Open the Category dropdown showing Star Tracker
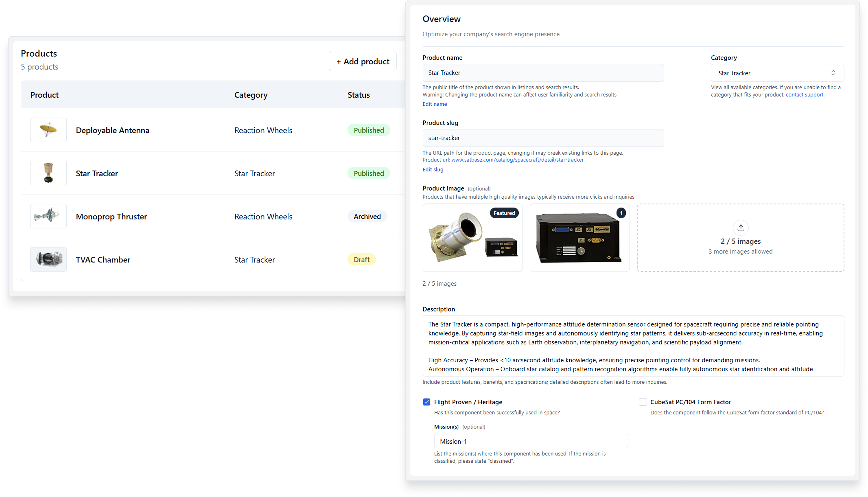 tap(777, 73)
